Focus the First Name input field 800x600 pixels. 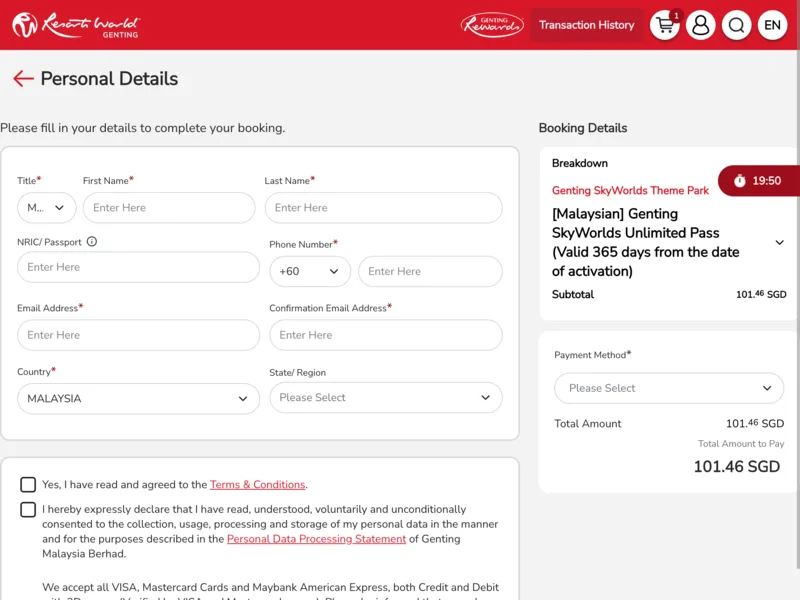(169, 208)
